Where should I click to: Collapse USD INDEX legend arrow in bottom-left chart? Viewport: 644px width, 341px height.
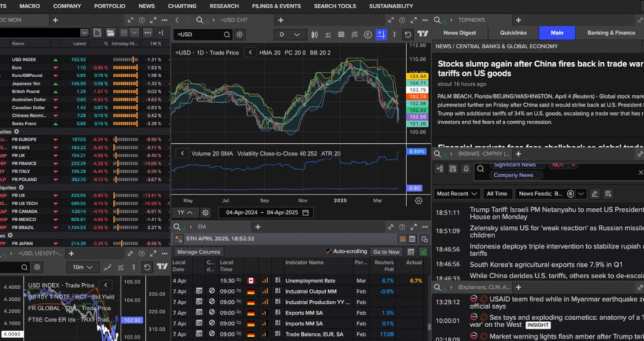106,285
